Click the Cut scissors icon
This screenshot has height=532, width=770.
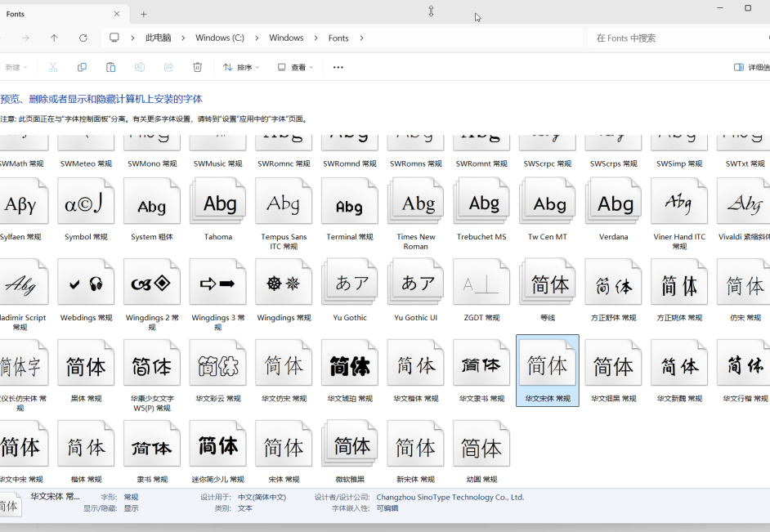pyautogui.click(x=53, y=67)
